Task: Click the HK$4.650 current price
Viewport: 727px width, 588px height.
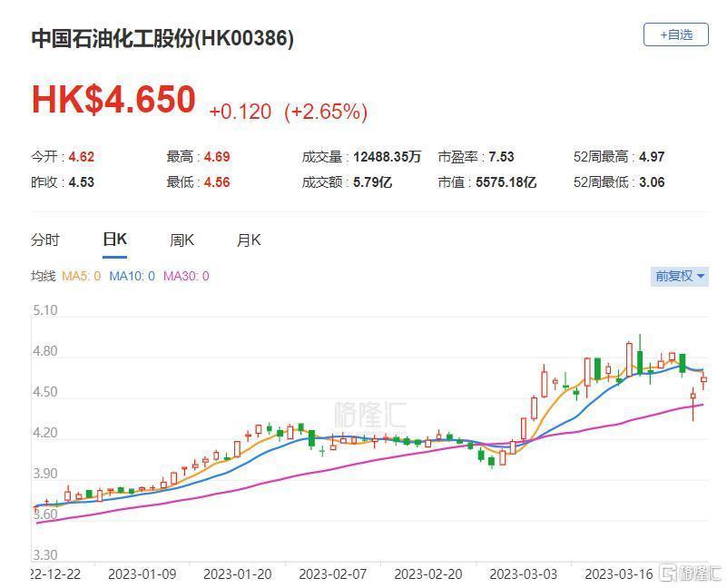Action: click(x=113, y=99)
